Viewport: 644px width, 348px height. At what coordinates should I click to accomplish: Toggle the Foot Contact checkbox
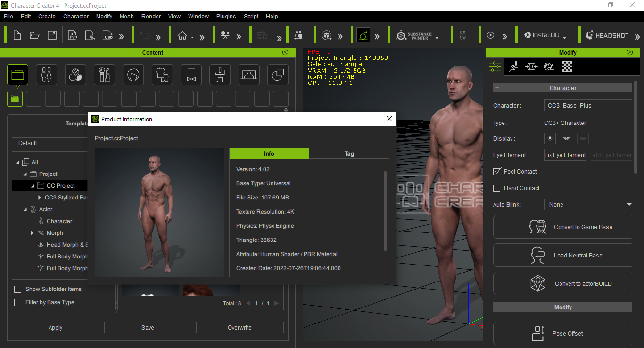click(496, 172)
